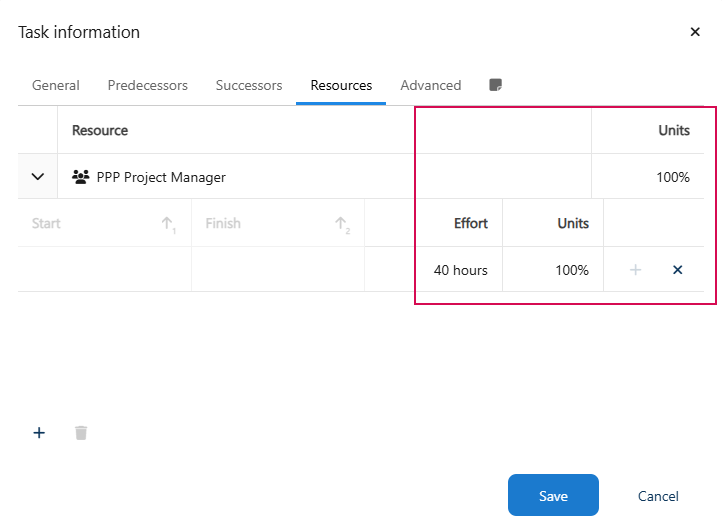
Task: Switch to the General tab
Action: click(x=56, y=85)
